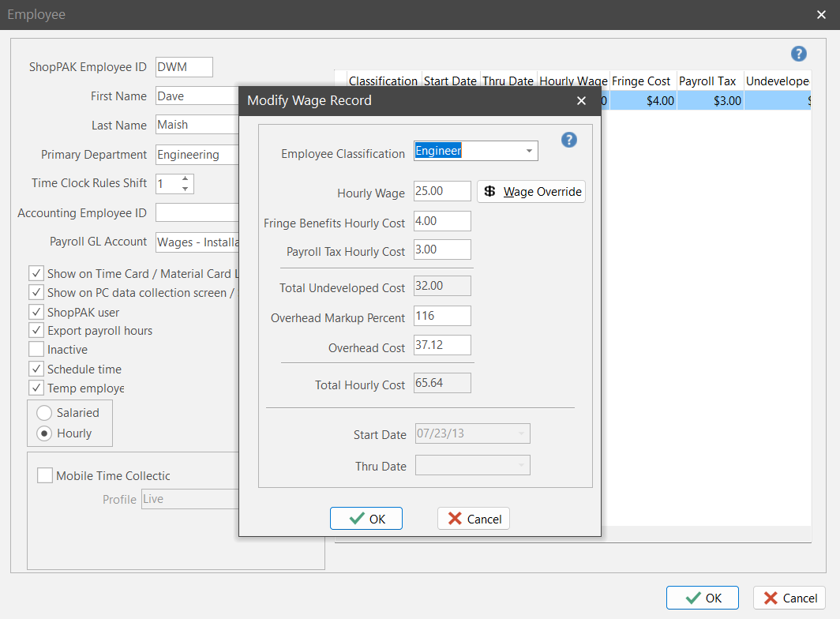
Task: Increase the Time Clock Rules Shift value
Action: coord(185,178)
